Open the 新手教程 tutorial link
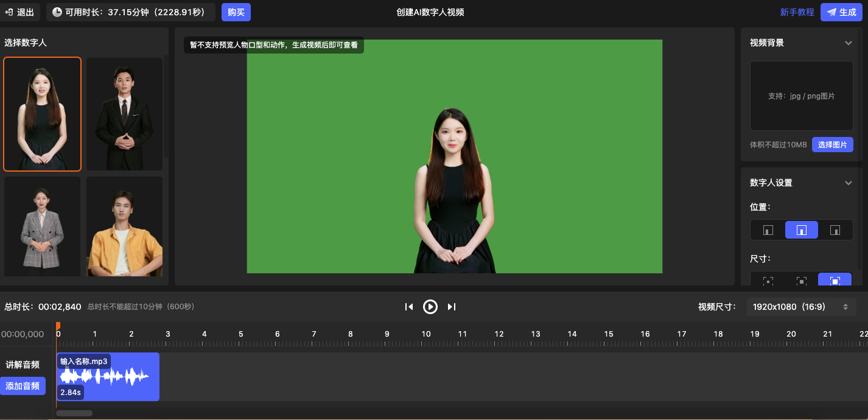 coord(797,12)
